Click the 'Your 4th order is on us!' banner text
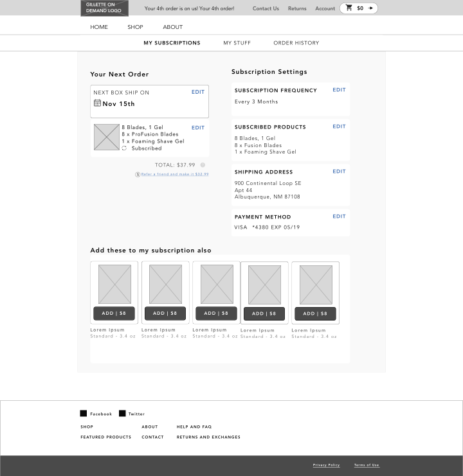Image resolution: width=463 pixels, height=476 pixels. [x=189, y=8]
